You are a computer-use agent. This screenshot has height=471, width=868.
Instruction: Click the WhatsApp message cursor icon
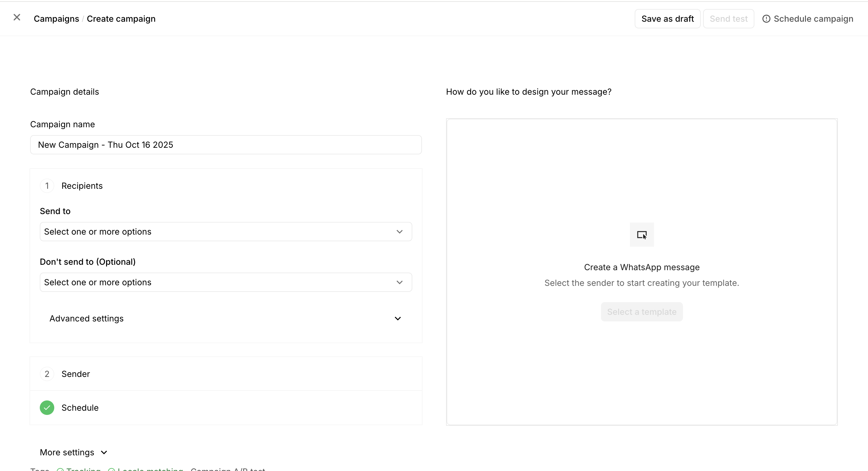click(x=642, y=235)
